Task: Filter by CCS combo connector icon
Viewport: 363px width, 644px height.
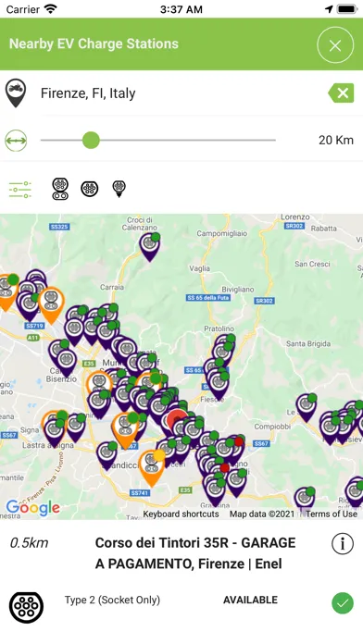Action: click(60, 189)
